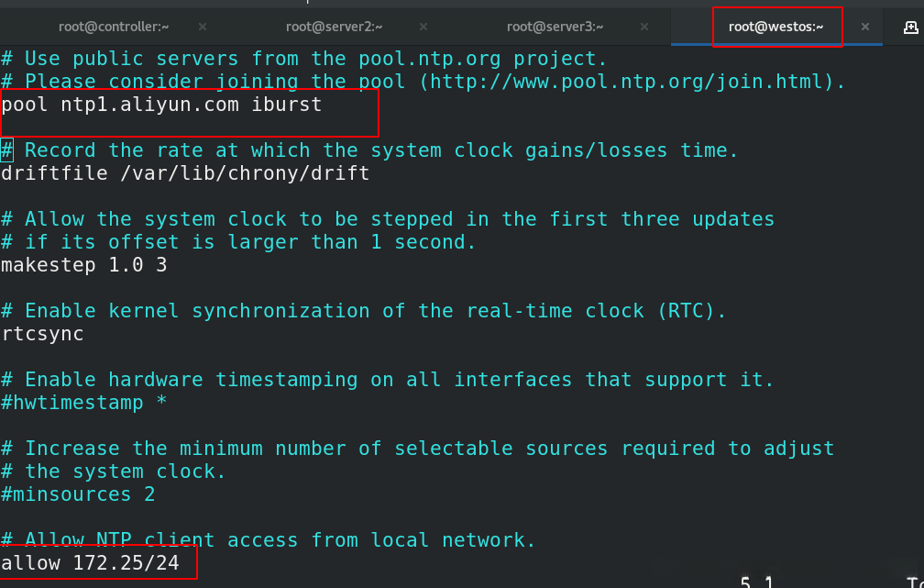Click the 'allow 172.25/24' line
Screen dimensions: 924x588
click(90, 562)
